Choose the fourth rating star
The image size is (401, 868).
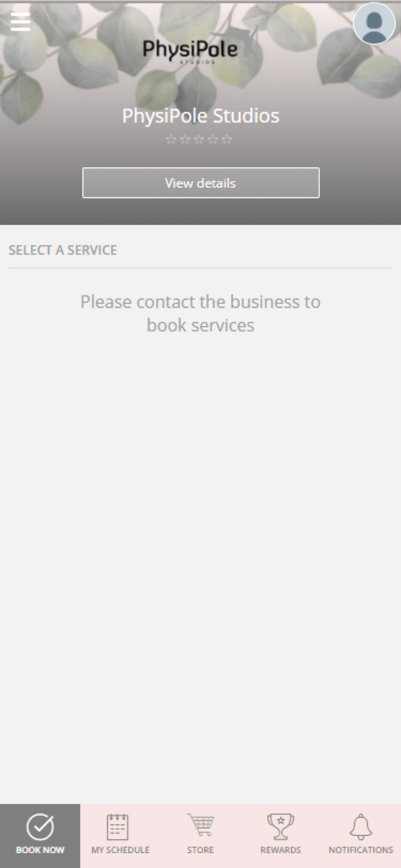point(213,139)
